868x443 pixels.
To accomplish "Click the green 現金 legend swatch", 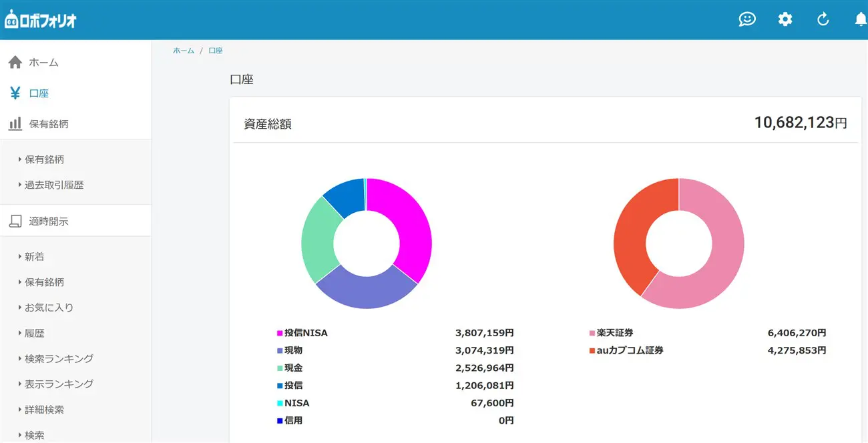I will (280, 368).
